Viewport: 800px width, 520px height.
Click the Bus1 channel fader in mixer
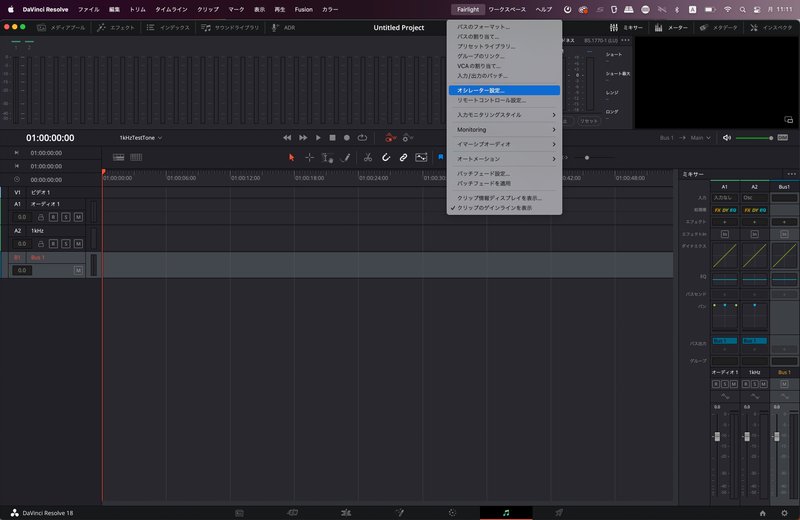click(777, 436)
